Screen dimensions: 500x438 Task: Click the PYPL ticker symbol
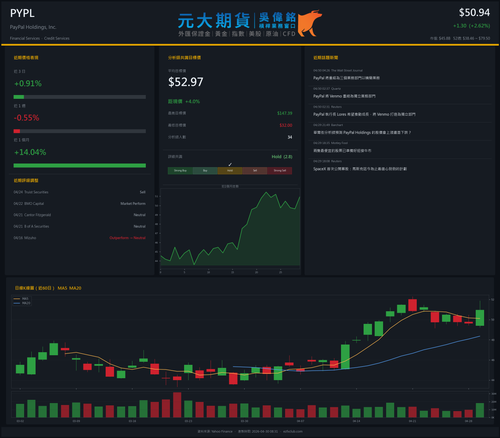22,13
